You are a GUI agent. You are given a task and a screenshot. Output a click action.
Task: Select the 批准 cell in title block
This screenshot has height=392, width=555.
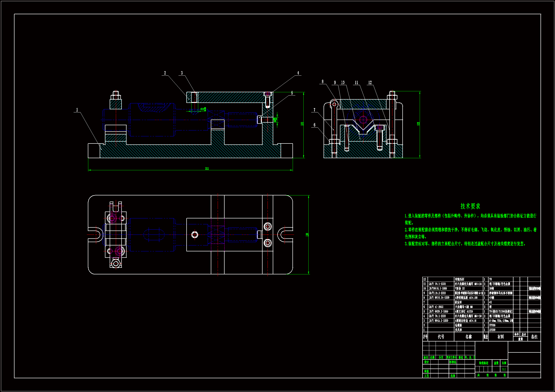coord(453,376)
